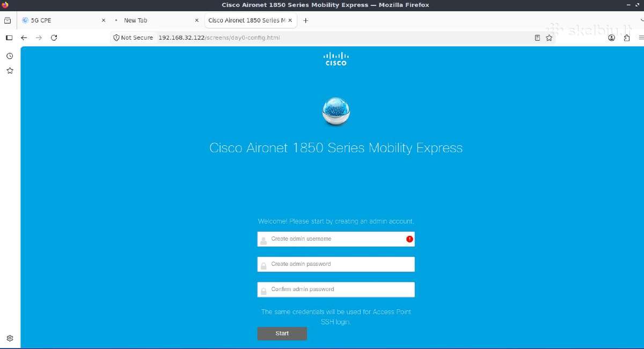Switch to the New Tab tab
This screenshot has width=644, height=349.
coord(157,20)
